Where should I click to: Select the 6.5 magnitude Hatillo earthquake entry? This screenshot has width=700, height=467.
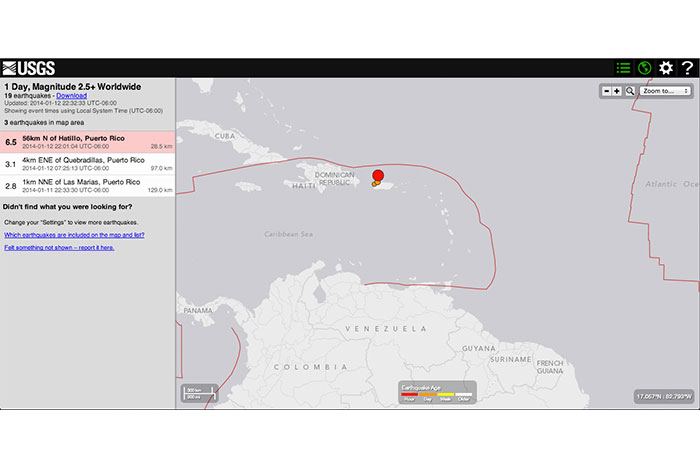(x=88, y=142)
